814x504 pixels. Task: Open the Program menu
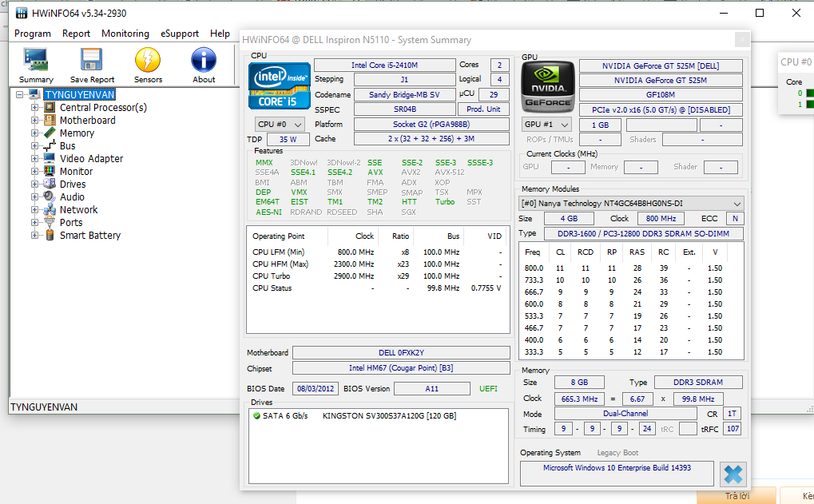tap(33, 34)
